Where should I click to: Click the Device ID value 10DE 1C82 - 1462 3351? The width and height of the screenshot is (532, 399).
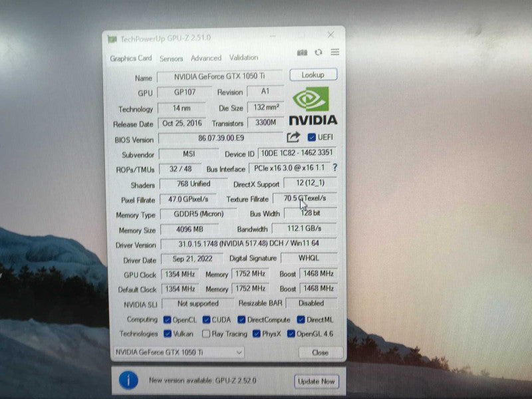coord(297,153)
